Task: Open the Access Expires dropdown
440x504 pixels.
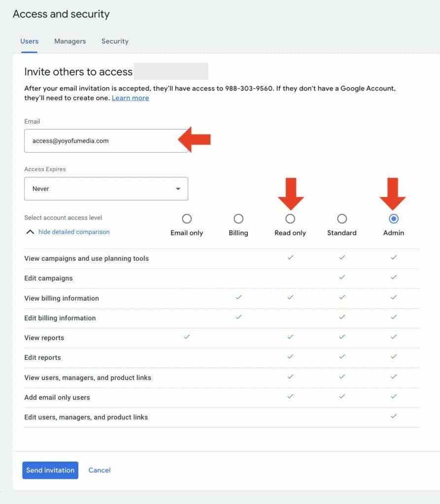Action: pos(106,189)
